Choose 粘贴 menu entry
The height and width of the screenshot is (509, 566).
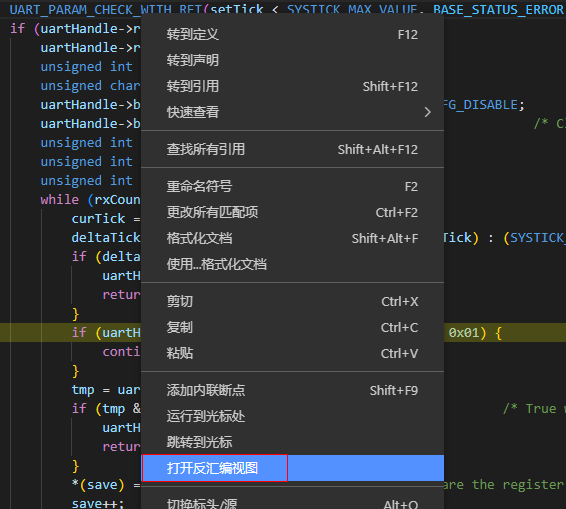click(292, 353)
